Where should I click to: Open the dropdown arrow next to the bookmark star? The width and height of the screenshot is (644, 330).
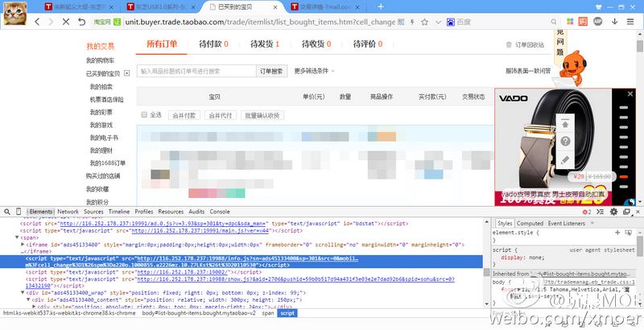pyautogui.click(x=438, y=22)
